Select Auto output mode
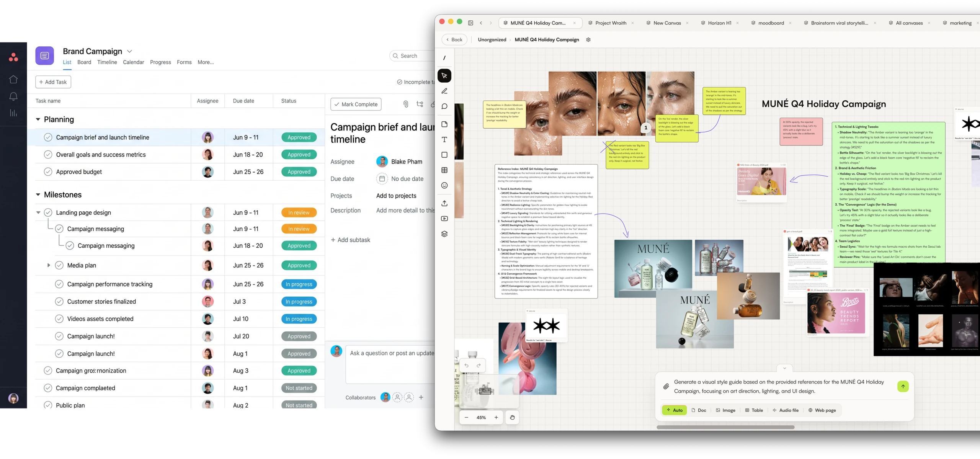Image resolution: width=980 pixels, height=459 pixels. click(675, 410)
